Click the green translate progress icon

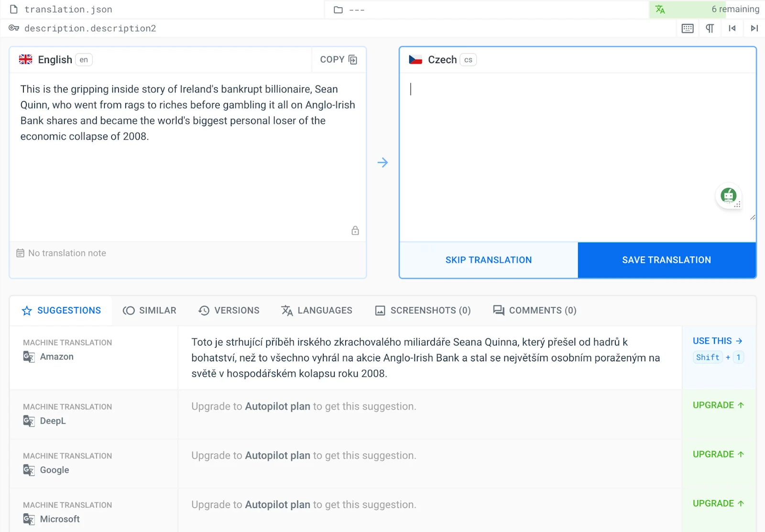tap(660, 10)
